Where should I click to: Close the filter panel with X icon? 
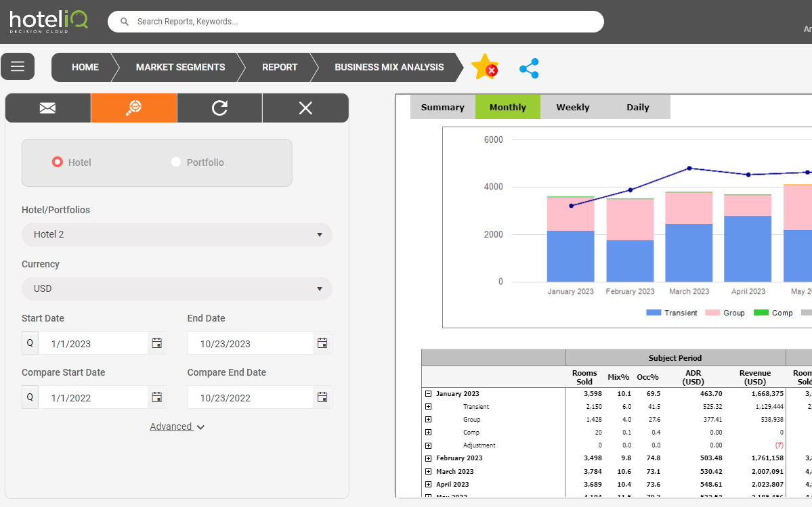tap(305, 108)
